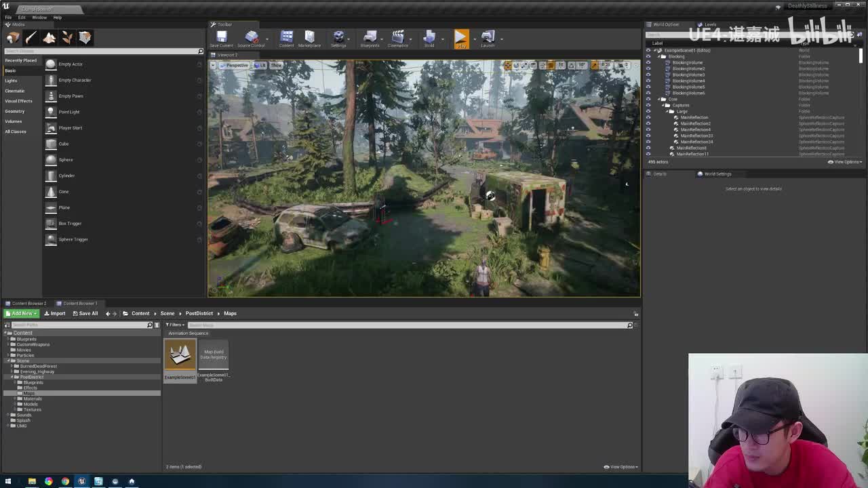Toggle visibility of the Captures folder

[x=648, y=105]
